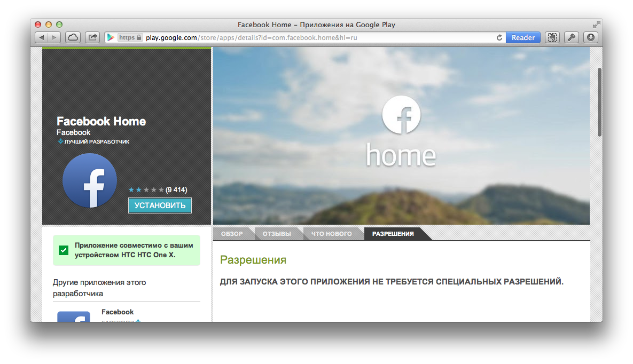Click the ЛУЧШИЙ РАЗРАБОТЧИК label
This screenshot has width=633, height=364.
tap(97, 141)
